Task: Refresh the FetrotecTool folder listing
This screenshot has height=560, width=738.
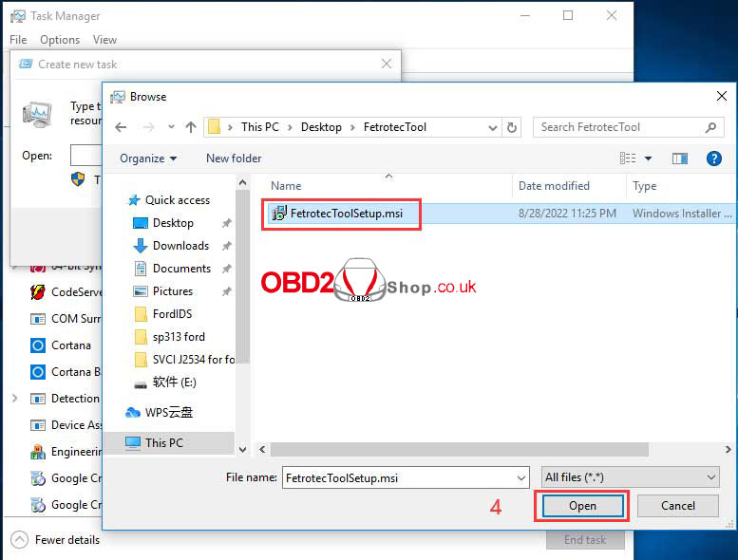Action: [x=513, y=127]
